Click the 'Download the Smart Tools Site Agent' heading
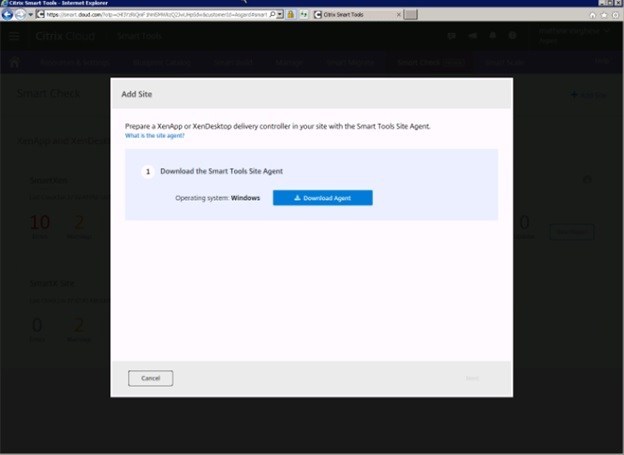 pos(221,171)
